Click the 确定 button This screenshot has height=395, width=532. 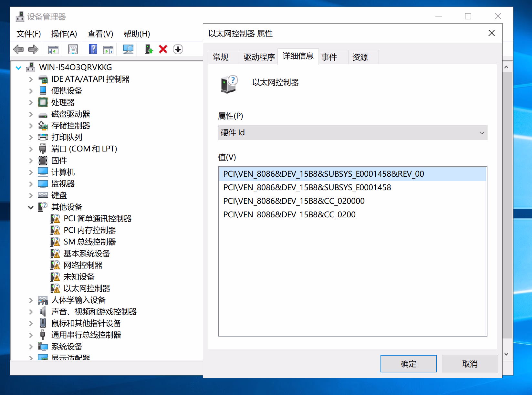pyautogui.click(x=408, y=364)
